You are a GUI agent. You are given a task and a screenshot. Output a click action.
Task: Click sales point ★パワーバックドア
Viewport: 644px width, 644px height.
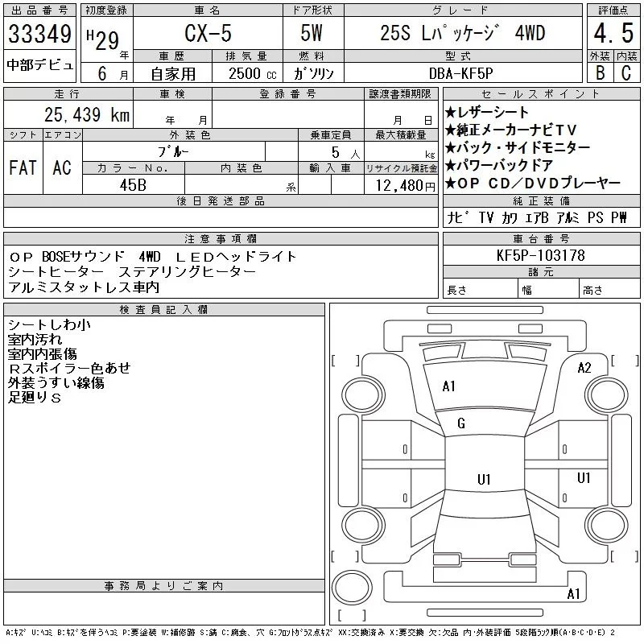pyautogui.click(x=499, y=166)
